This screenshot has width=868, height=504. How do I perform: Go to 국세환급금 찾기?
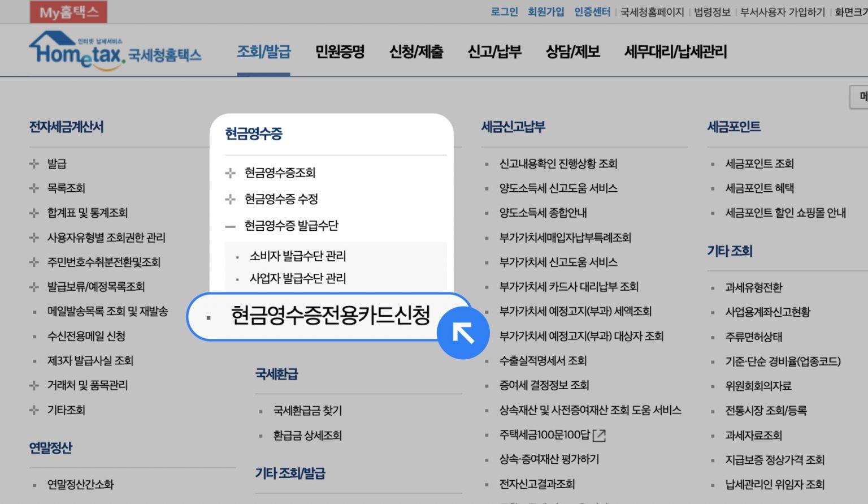[307, 411]
